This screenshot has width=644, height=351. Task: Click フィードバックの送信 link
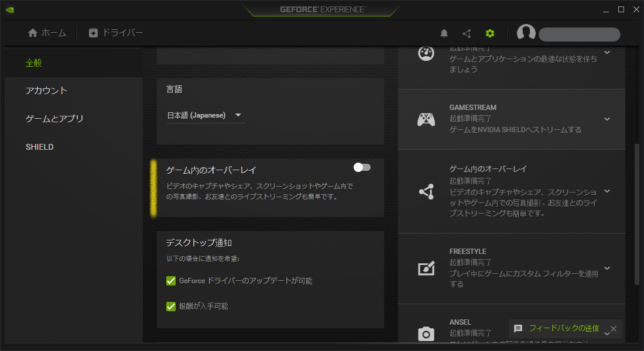[x=563, y=328]
